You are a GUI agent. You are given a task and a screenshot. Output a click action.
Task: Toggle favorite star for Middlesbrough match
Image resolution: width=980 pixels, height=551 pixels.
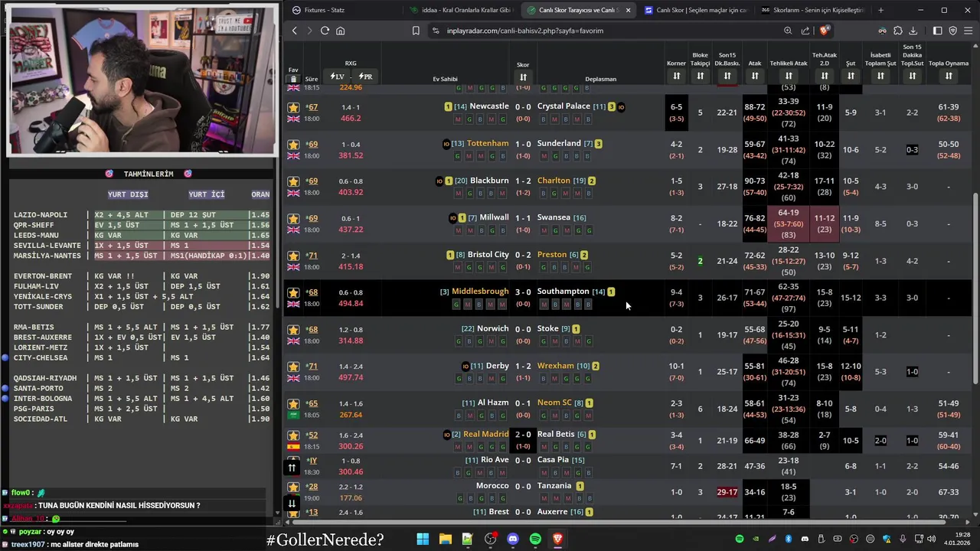(293, 293)
